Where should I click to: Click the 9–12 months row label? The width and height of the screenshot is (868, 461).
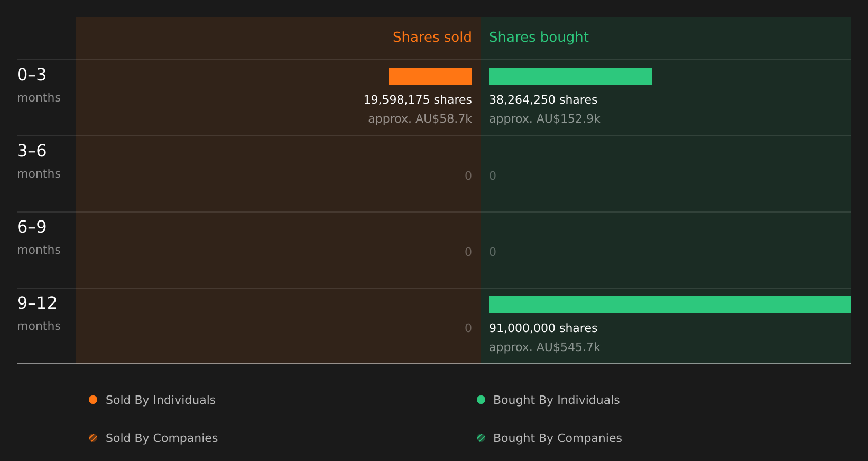pyautogui.click(x=39, y=314)
